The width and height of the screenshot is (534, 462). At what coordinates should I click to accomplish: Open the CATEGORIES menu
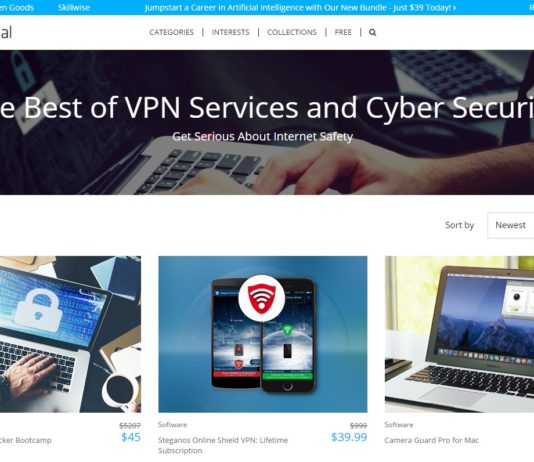coord(171,32)
